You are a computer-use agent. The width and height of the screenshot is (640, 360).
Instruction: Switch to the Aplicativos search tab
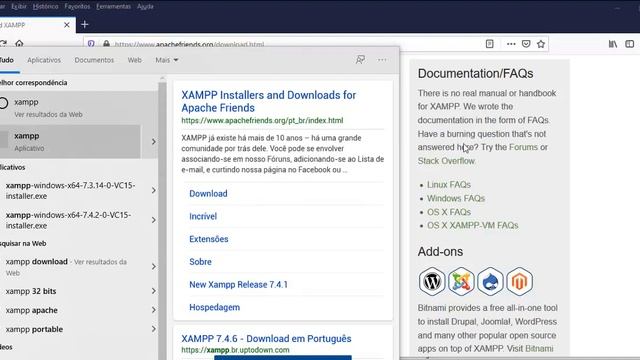pyautogui.click(x=44, y=60)
